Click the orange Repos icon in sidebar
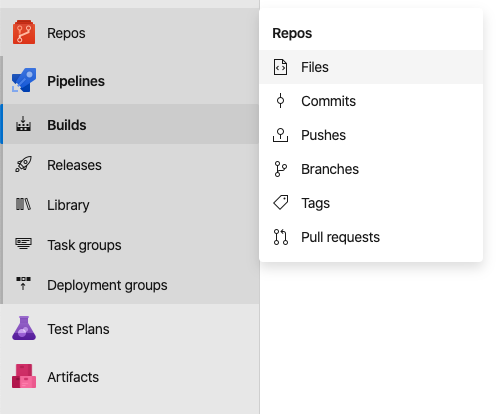This screenshot has width=504, height=414. click(x=24, y=32)
